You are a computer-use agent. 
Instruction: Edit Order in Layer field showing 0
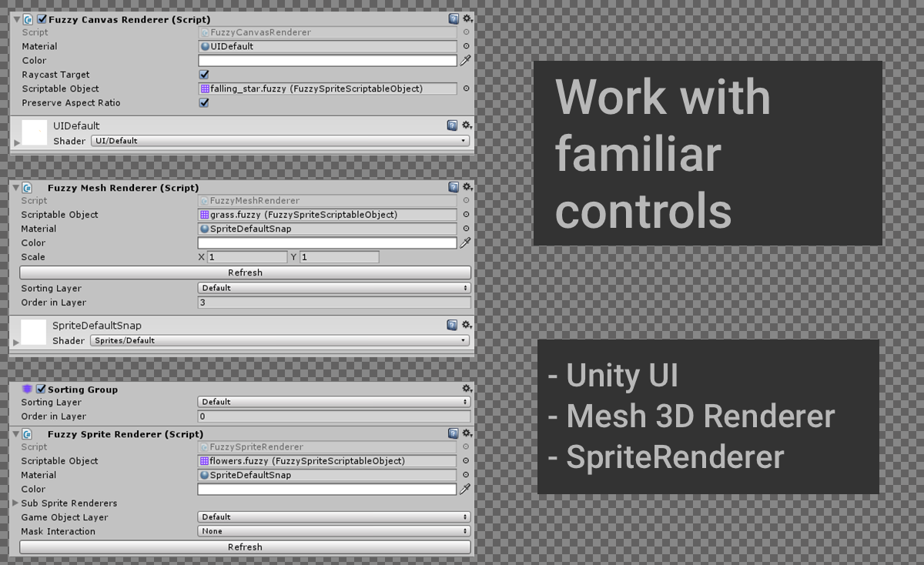[x=334, y=416]
